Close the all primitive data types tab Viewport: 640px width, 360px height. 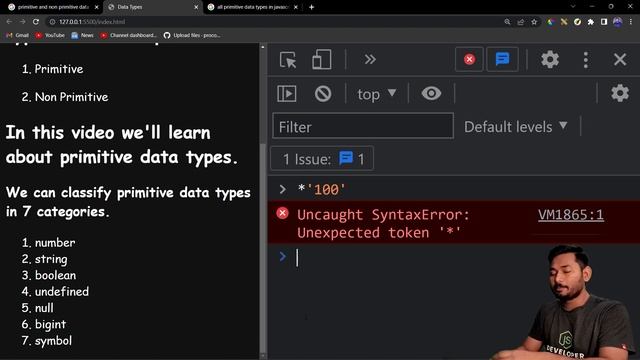pos(296,7)
